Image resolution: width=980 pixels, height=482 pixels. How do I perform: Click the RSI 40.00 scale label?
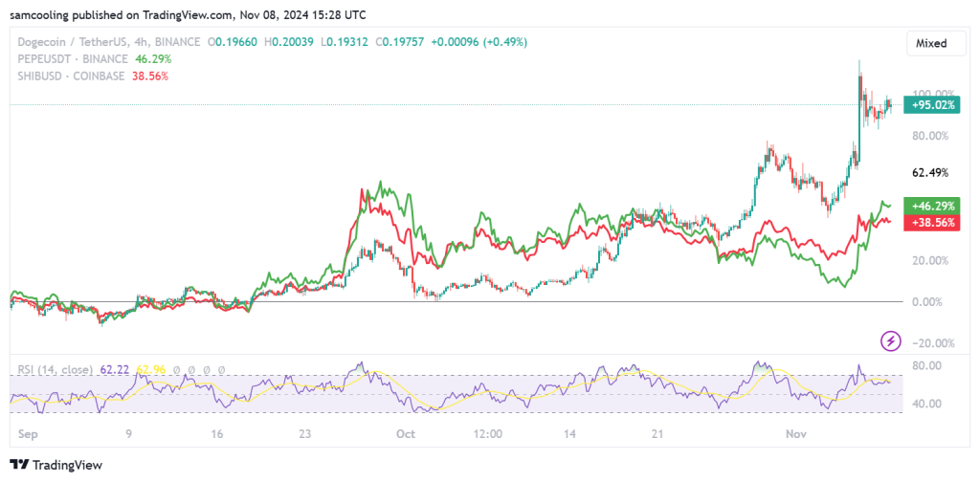tap(926, 404)
